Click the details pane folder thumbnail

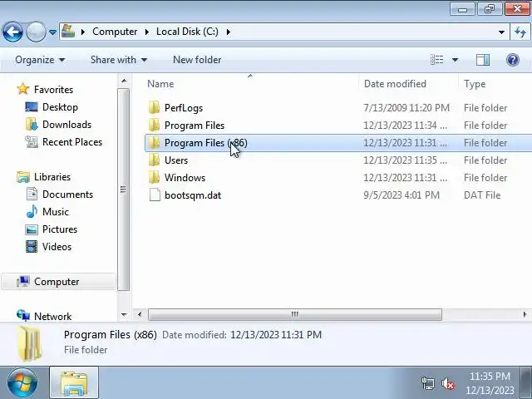(x=30, y=343)
